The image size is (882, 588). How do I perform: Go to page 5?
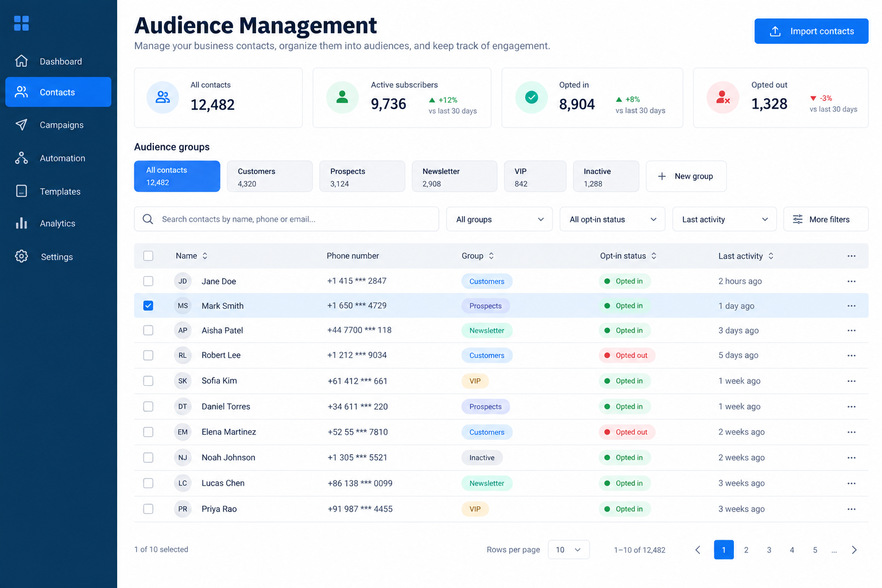815,550
